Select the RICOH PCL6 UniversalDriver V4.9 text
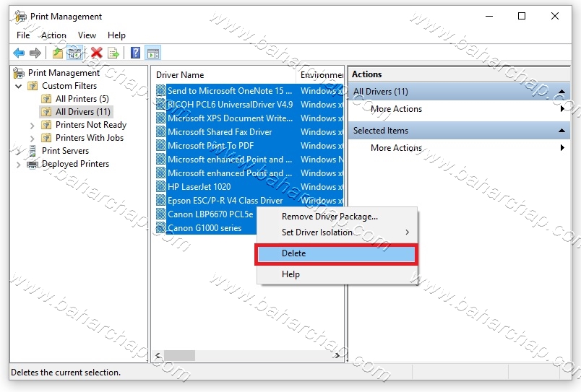581x392 pixels. [x=230, y=105]
